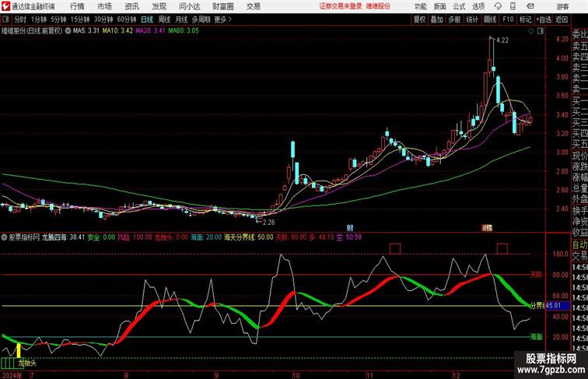Switch to 1分钟 period tab
The image size is (588, 379).
pos(39,19)
